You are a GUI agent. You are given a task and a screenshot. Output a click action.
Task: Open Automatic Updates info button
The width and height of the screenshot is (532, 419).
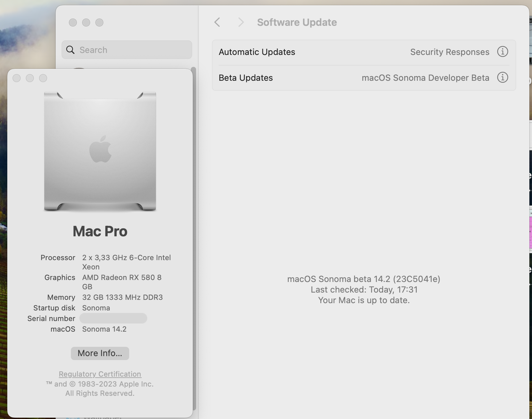(503, 52)
